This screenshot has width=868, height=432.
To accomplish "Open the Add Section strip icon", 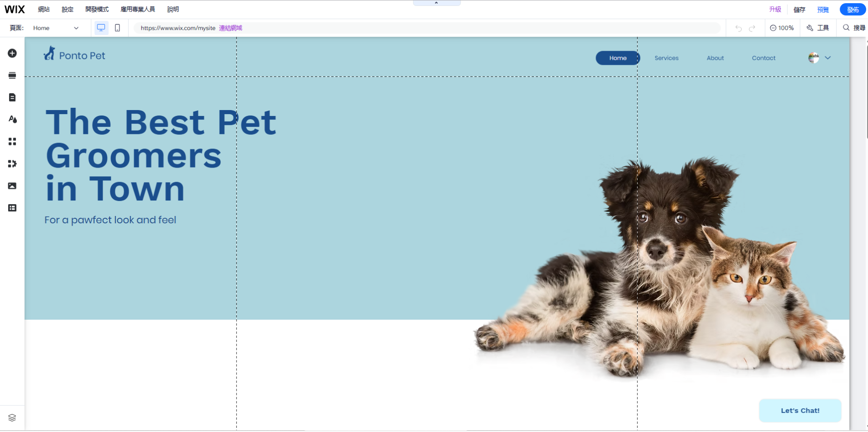I will (12, 75).
